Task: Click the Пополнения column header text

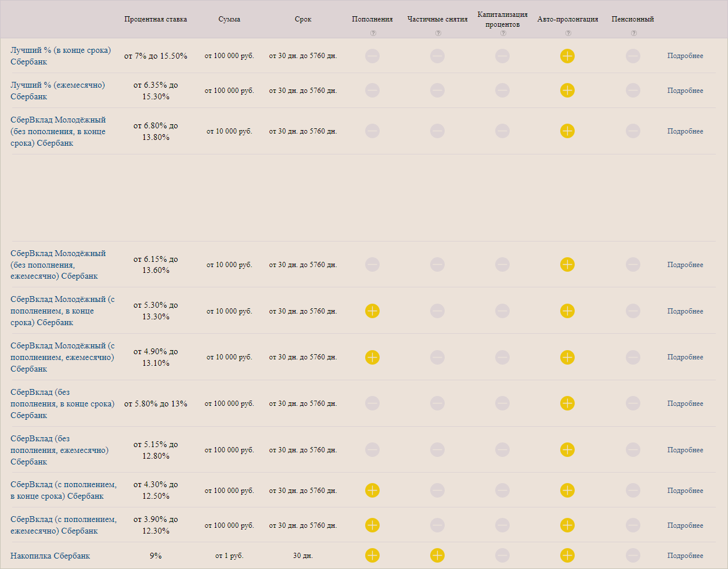Action: [x=372, y=19]
